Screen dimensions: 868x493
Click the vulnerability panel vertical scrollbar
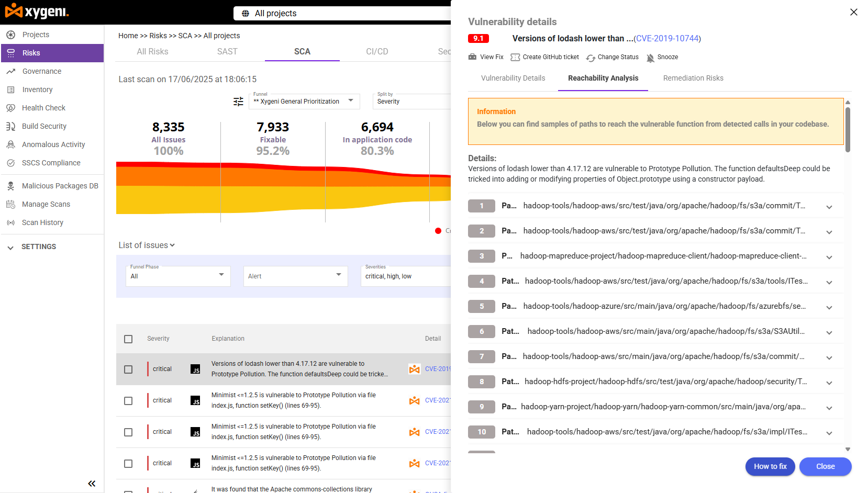(x=848, y=131)
